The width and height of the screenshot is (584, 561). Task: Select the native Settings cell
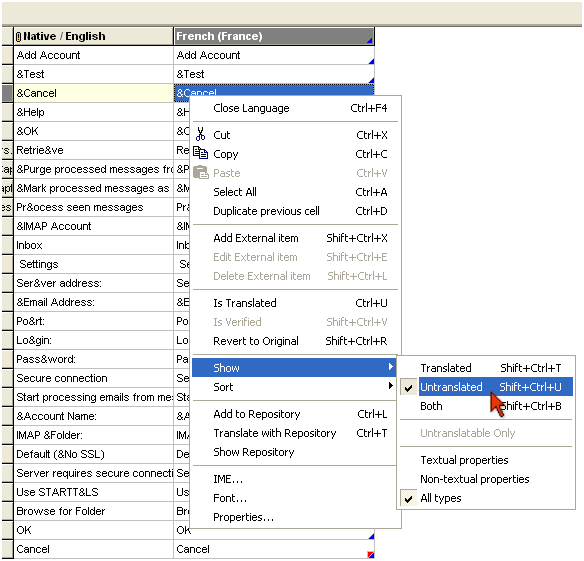(93, 264)
